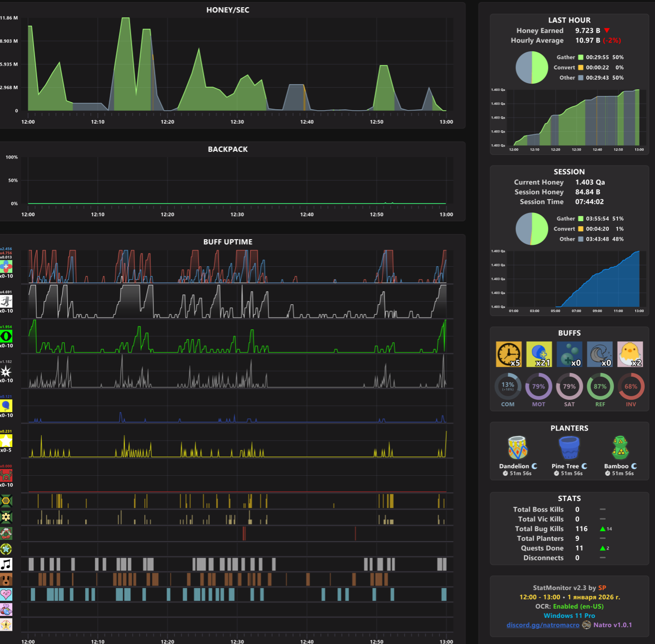This screenshot has width=655, height=644.
Task: Click the COM 13% circular progress gauge
Action: (508, 386)
